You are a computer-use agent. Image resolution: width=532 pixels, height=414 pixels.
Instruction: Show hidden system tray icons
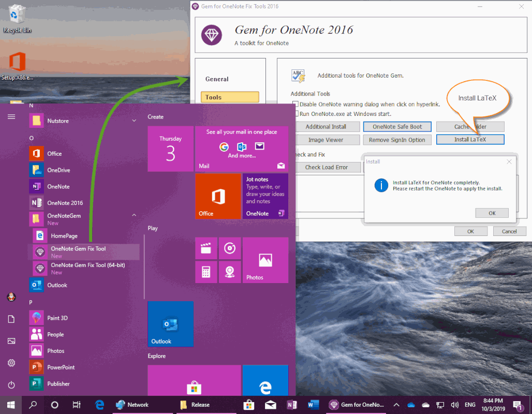[396, 405]
